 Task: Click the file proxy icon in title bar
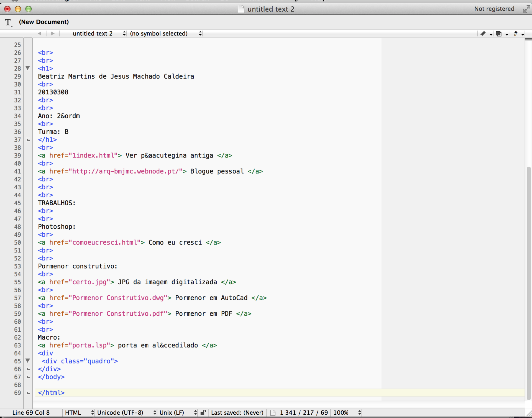click(x=241, y=9)
